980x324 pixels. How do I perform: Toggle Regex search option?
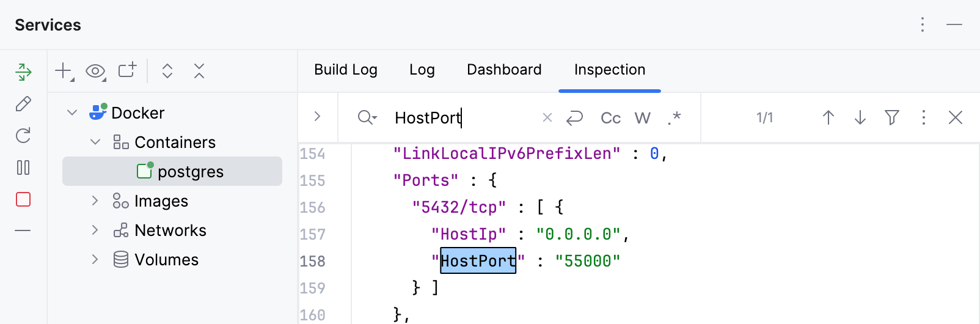(x=675, y=117)
